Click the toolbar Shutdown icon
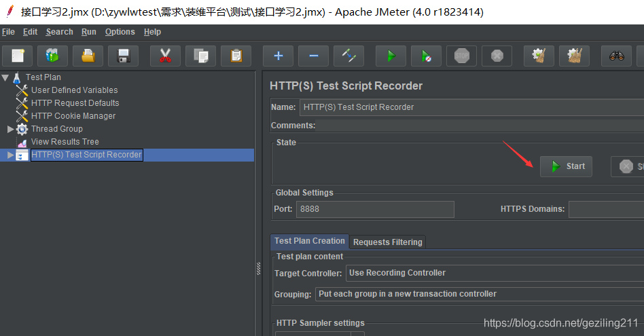The height and width of the screenshot is (336, 644). [x=497, y=56]
